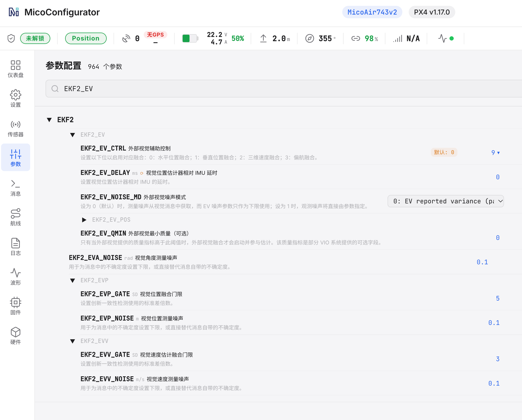522x420 pixels.
Task: Collapse the EKF2_EVP subgroup
Action: pos(73,280)
